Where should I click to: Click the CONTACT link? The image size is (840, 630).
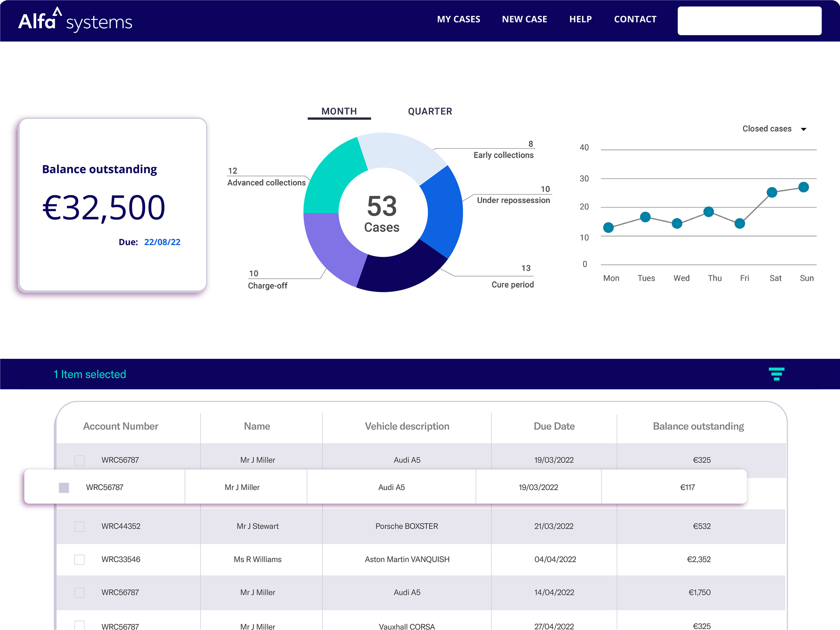[635, 19]
